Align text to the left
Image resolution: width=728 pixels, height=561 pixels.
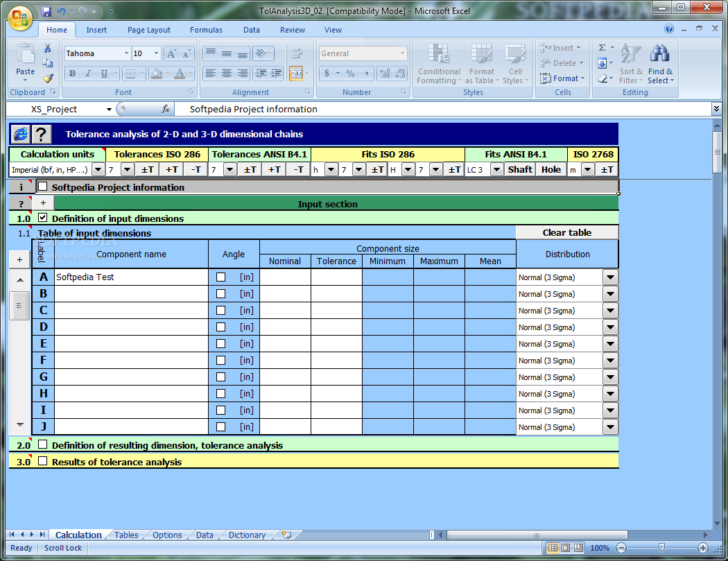211,74
